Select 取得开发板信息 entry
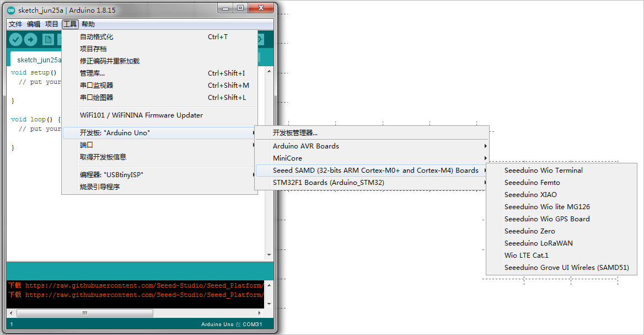 [159, 157]
